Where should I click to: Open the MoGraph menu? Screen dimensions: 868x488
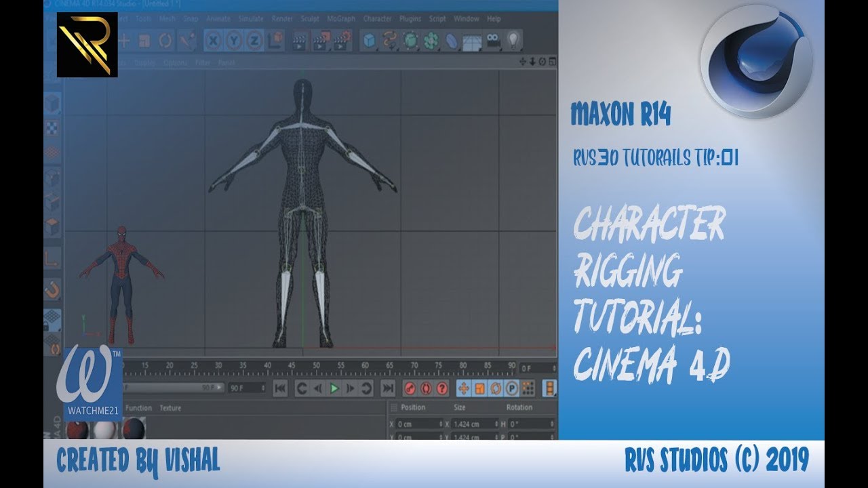coord(341,19)
